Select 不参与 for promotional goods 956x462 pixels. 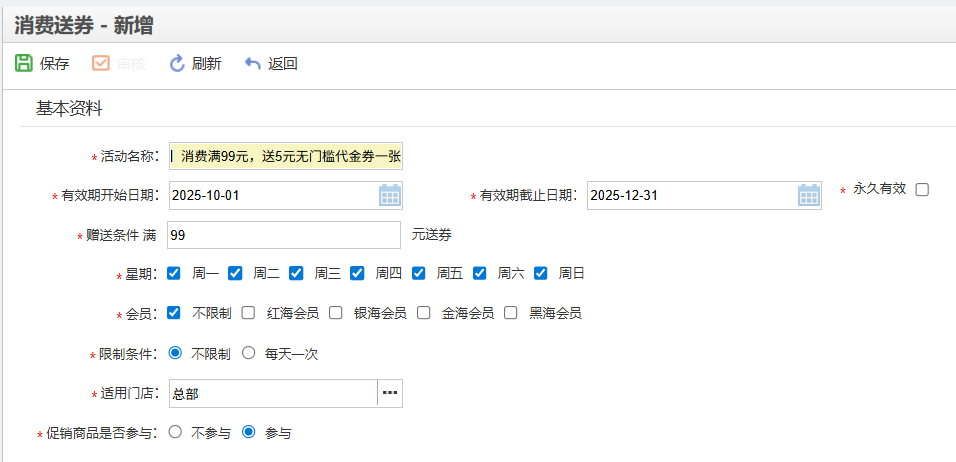click(x=175, y=432)
